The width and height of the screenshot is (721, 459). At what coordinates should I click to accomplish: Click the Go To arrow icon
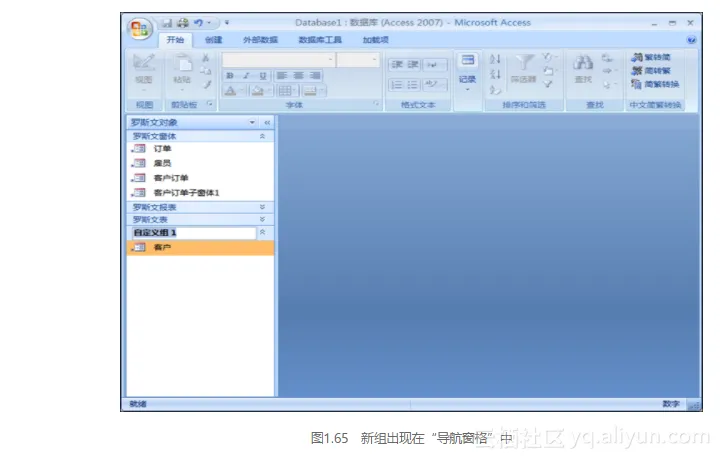pyautogui.click(x=609, y=71)
